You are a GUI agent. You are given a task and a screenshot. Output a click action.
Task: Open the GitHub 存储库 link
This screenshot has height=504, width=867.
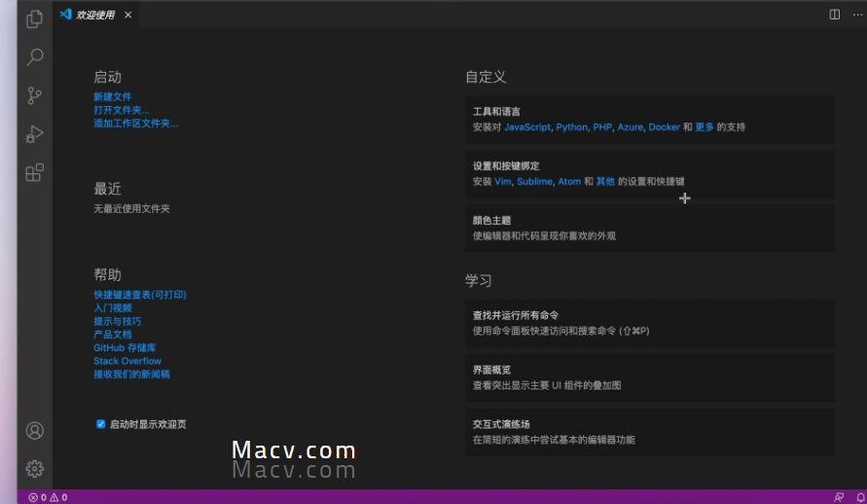125,347
